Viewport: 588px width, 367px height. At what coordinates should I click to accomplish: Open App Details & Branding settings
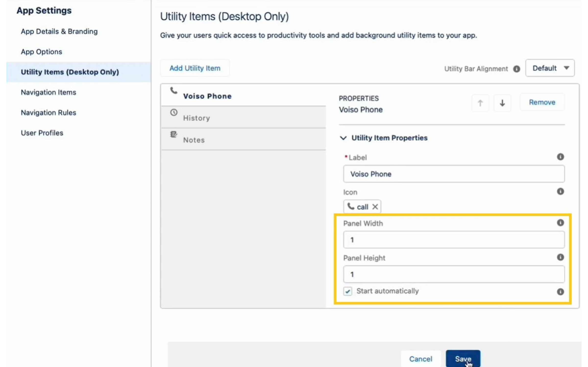click(59, 31)
